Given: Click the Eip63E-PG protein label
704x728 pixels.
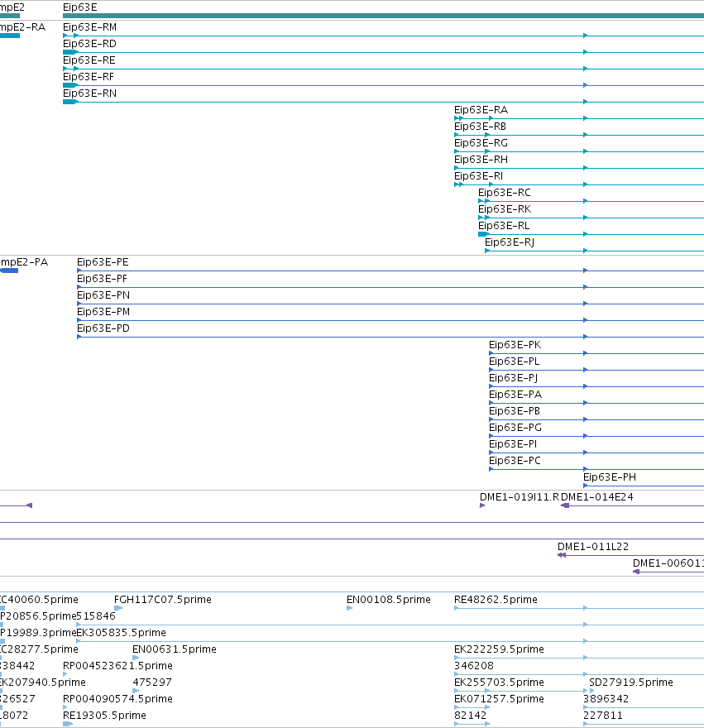Looking at the screenshot, I should click(515, 428).
